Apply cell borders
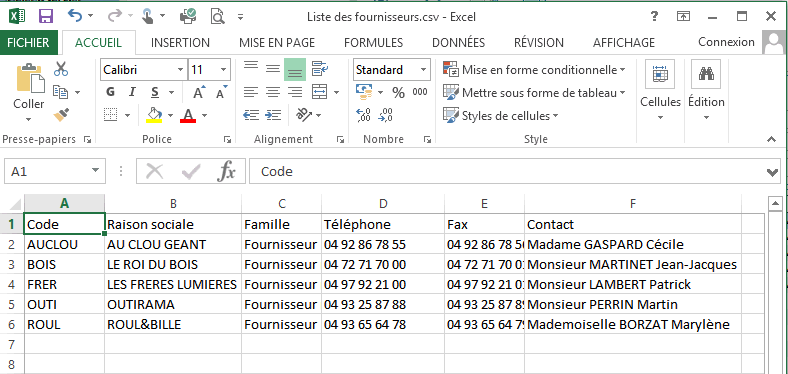 pyautogui.click(x=110, y=116)
